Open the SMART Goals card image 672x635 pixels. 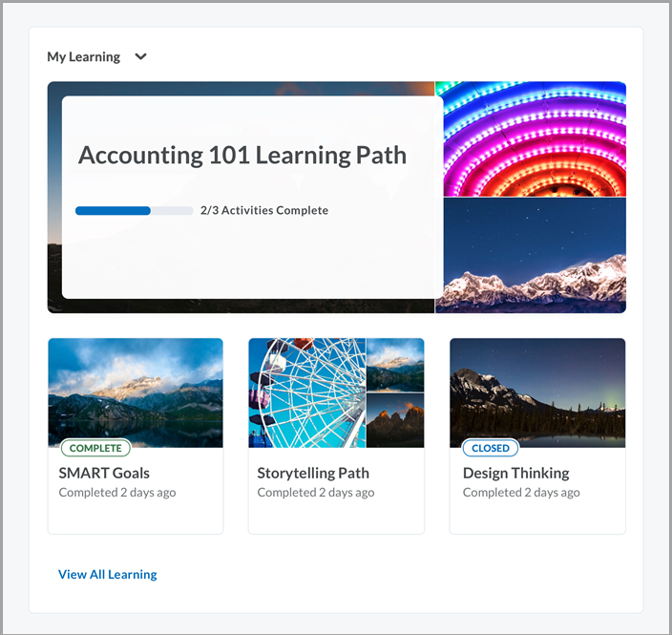(x=136, y=392)
